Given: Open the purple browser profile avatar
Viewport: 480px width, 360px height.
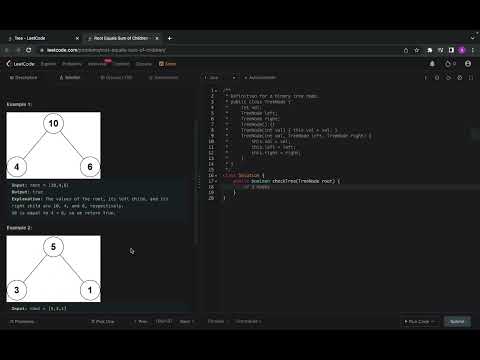Looking at the screenshot, I should pos(462,50).
